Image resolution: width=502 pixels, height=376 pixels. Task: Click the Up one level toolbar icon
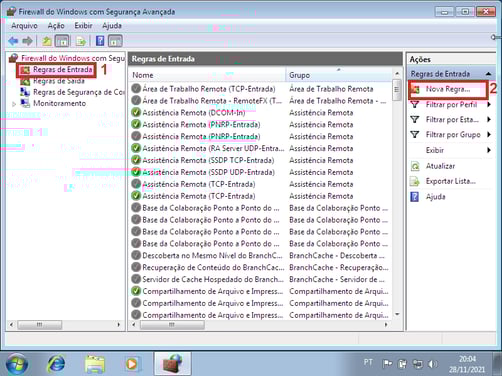coord(46,41)
